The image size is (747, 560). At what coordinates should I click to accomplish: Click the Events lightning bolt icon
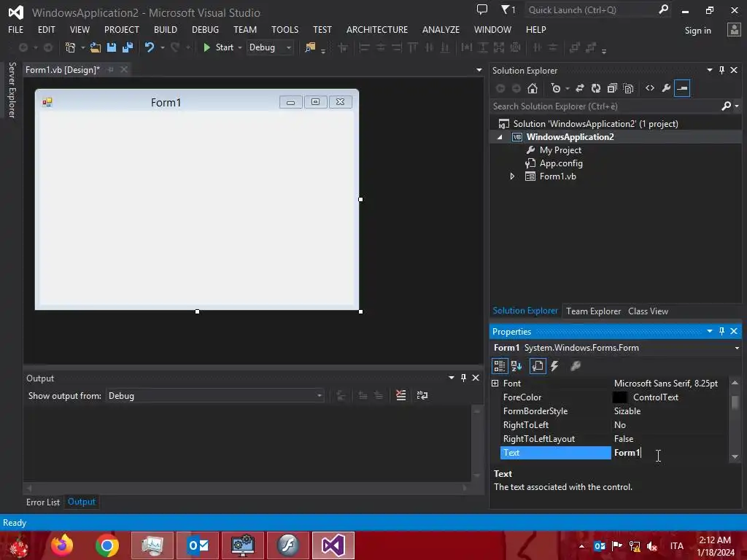click(x=554, y=366)
